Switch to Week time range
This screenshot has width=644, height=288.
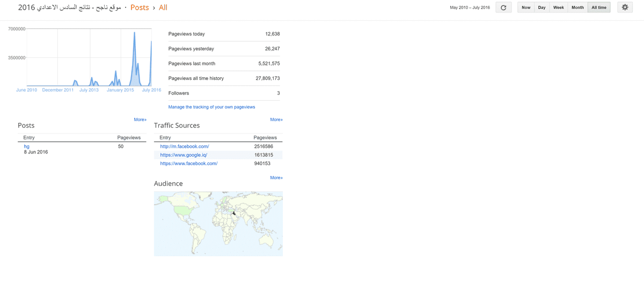pos(559,8)
